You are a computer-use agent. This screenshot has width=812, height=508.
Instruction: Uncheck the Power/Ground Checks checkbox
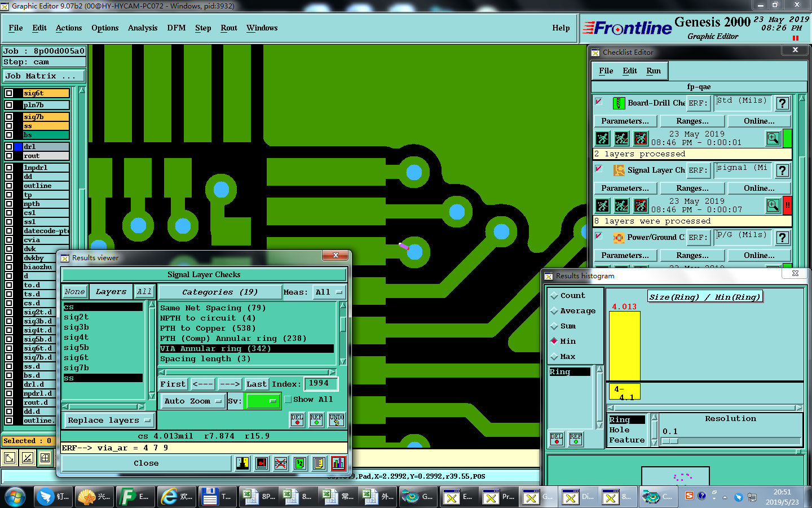(x=599, y=236)
